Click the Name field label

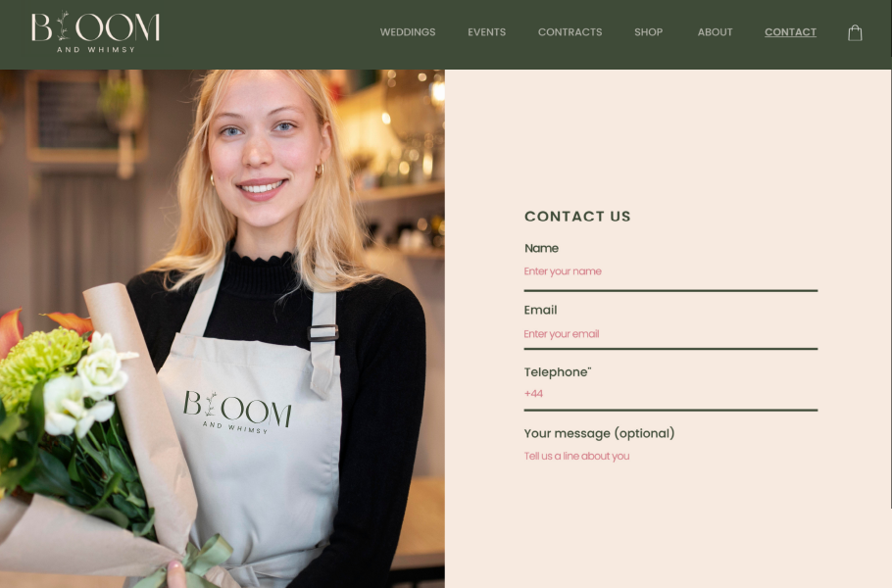(x=541, y=249)
